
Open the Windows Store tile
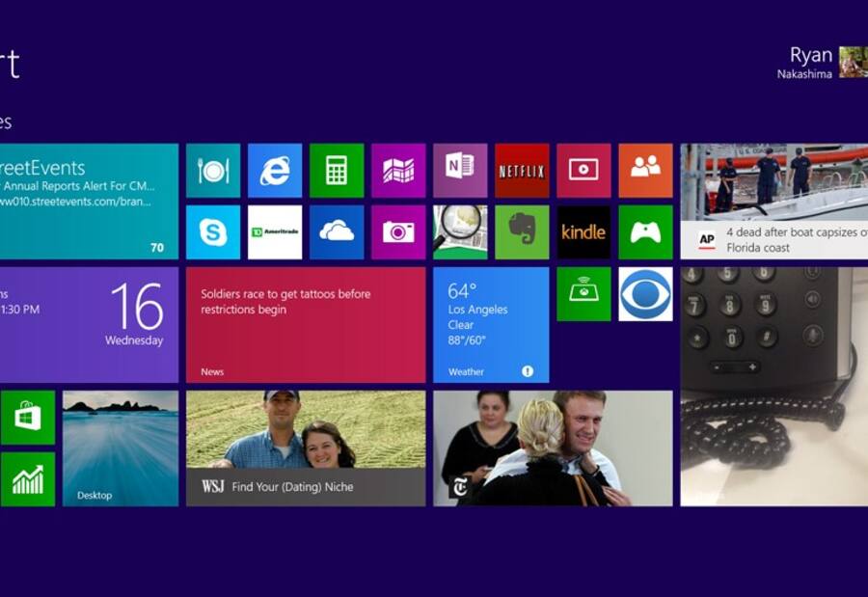tap(28, 418)
